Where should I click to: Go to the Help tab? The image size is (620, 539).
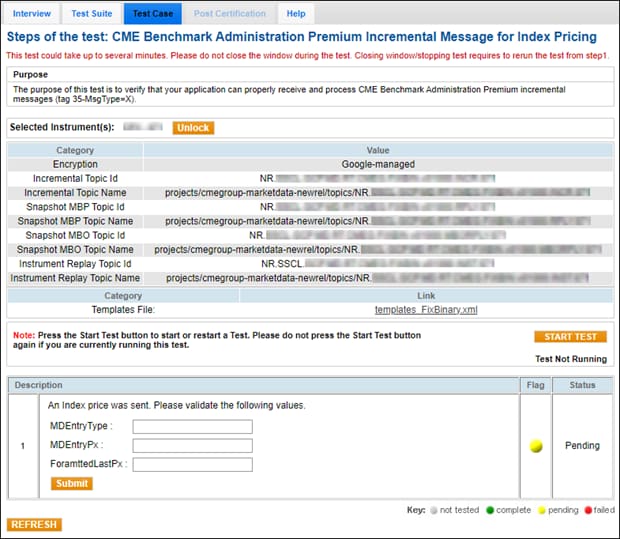point(296,14)
